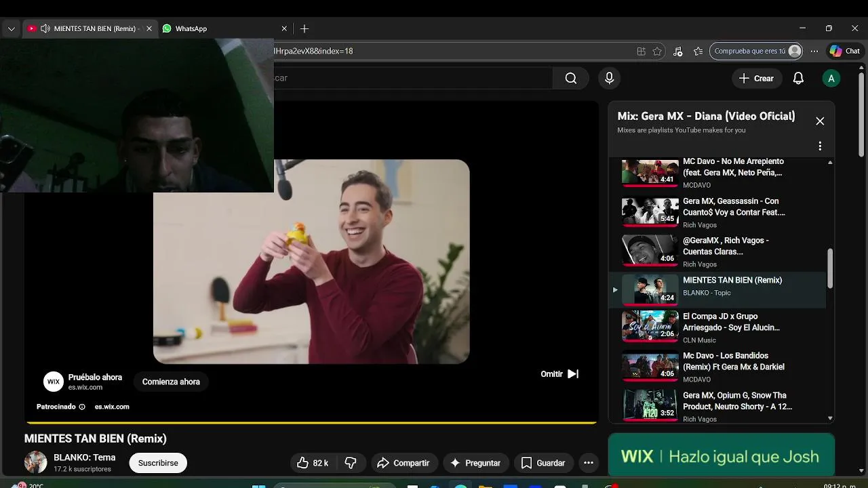The height and width of the screenshot is (488, 868).
Task: Click the playlist scrollbar thumb
Action: [x=830, y=268]
